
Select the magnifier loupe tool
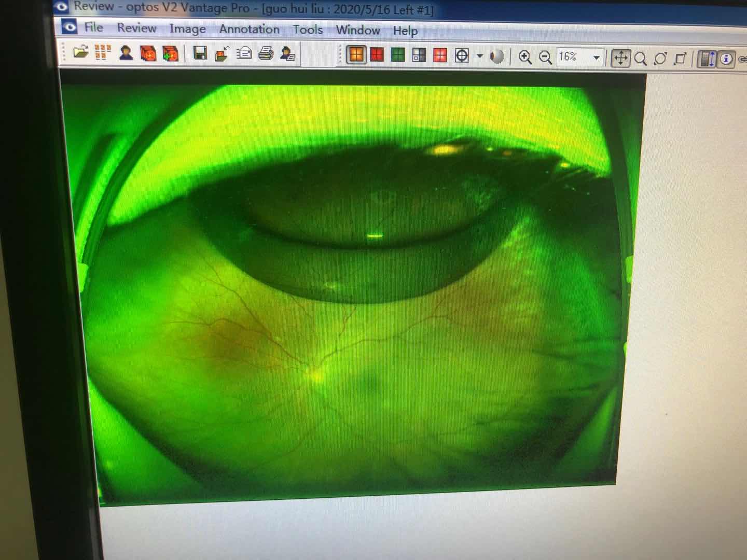coord(640,59)
